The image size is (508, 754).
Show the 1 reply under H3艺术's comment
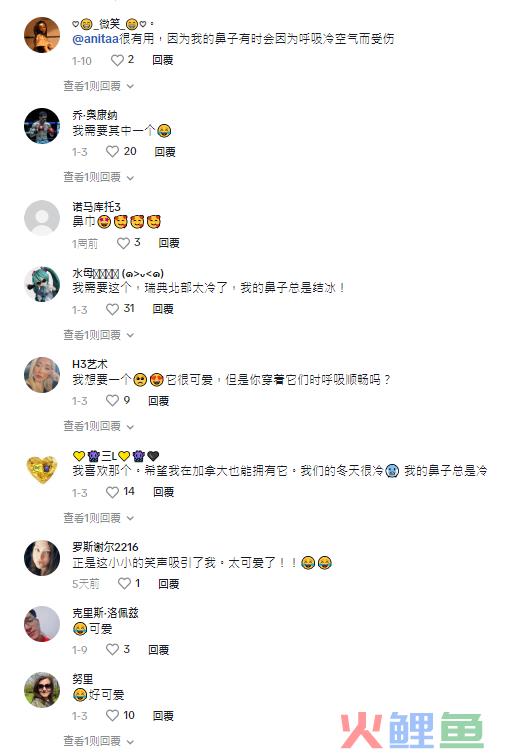tap(99, 426)
